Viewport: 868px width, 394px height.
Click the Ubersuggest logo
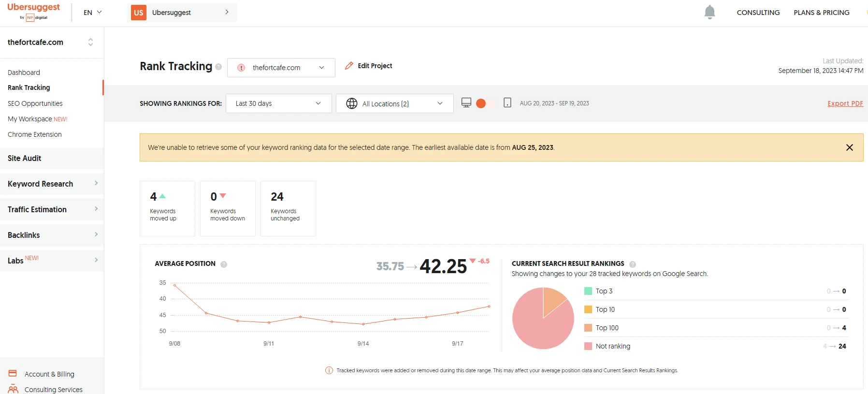click(33, 12)
